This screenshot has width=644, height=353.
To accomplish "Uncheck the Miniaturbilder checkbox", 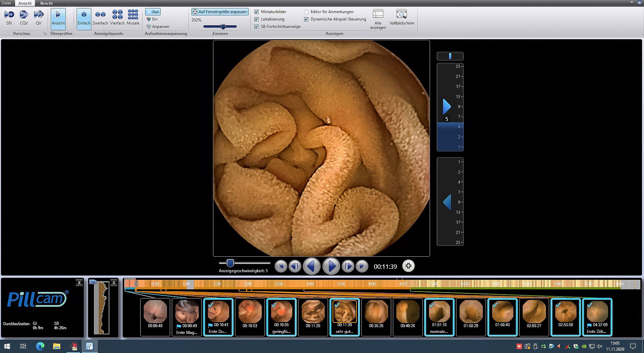I will click(x=257, y=12).
